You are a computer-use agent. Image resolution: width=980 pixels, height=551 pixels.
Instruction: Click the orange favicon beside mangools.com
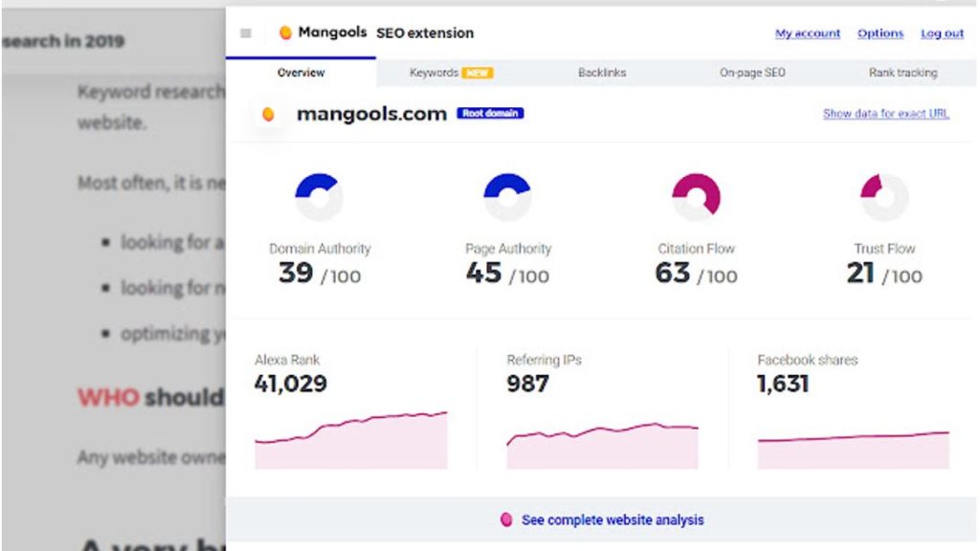coord(268,115)
